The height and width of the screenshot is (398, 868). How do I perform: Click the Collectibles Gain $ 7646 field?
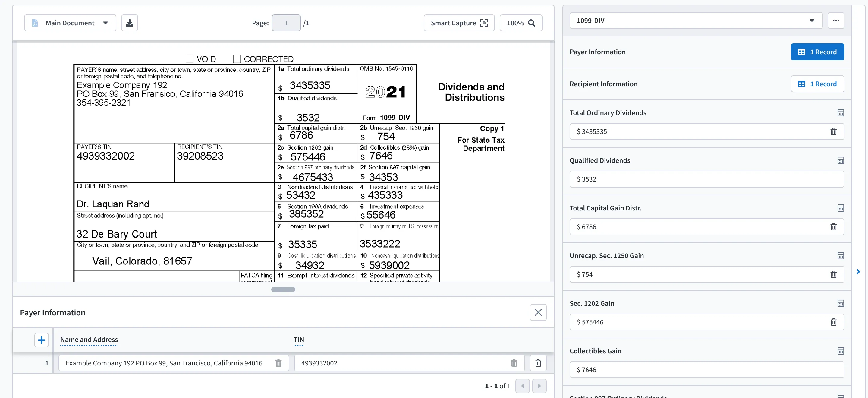[706, 370]
